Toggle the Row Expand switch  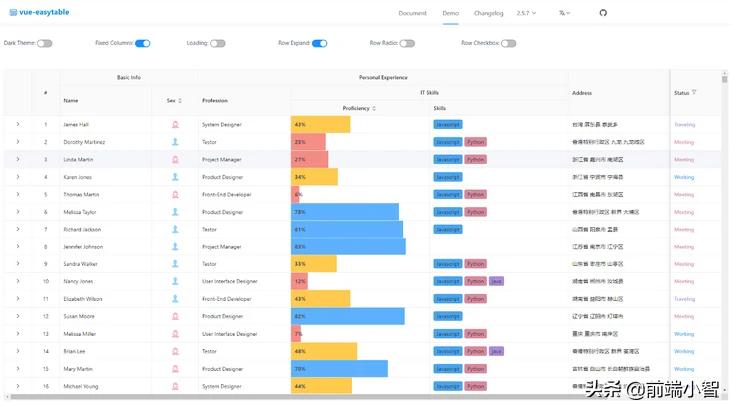[x=320, y=43]
